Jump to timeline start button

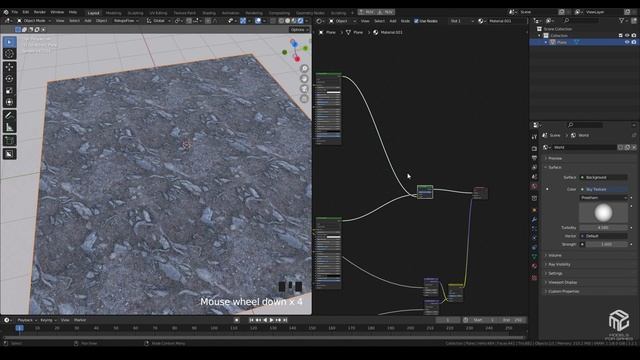[x=251, y=320]
